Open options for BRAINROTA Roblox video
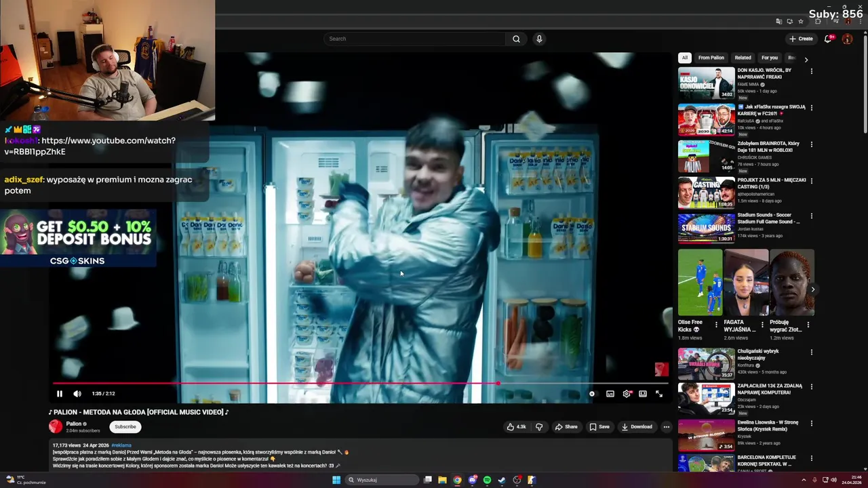The width and height of the screenshot is (868, 488). 812,144
